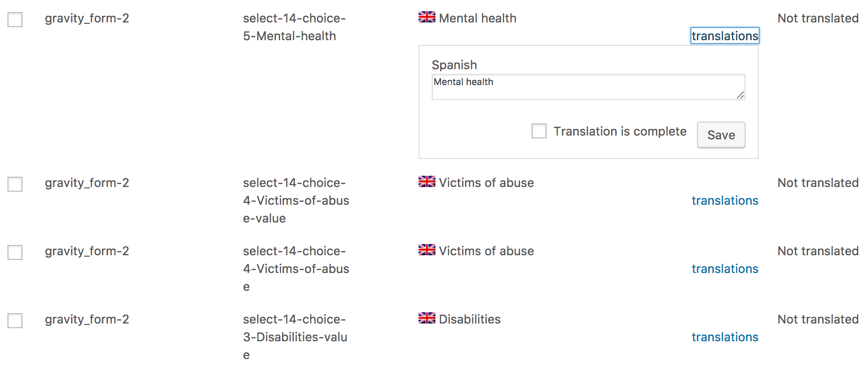Viewport: 868px width, 374px height.
Task: Click the resize handle of the Spanish textarea
Action: tap(740, 95)
